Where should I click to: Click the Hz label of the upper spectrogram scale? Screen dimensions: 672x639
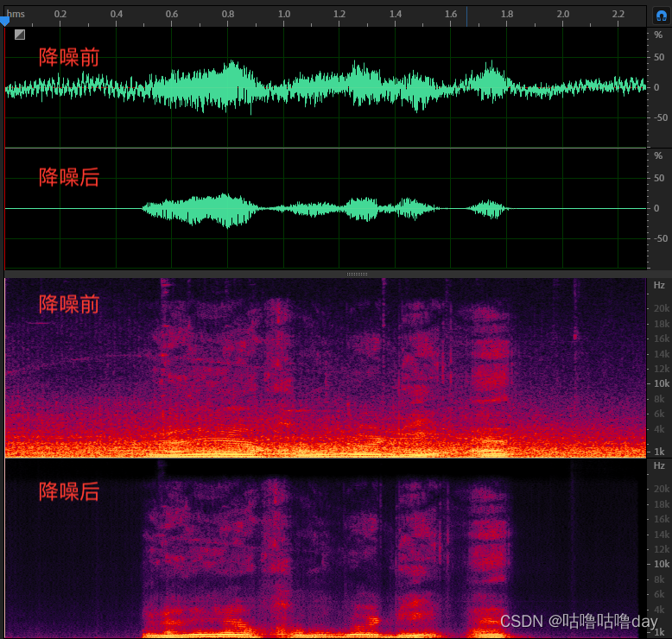point(659,285)
